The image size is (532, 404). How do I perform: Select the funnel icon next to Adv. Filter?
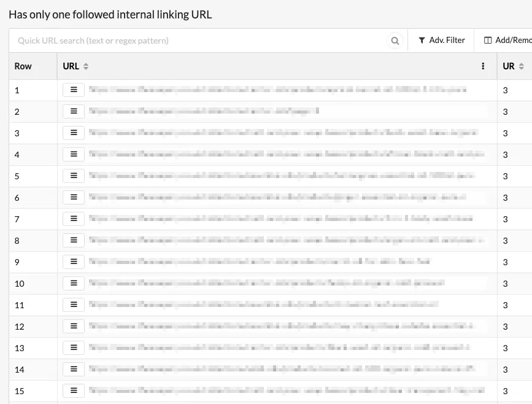pyautogui.click(x=422, y=40)
